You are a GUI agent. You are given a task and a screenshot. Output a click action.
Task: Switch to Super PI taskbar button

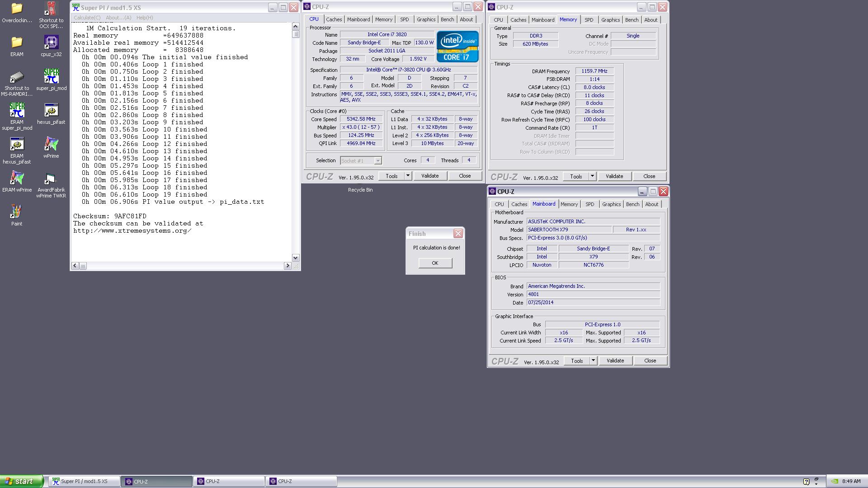(84, 481)
